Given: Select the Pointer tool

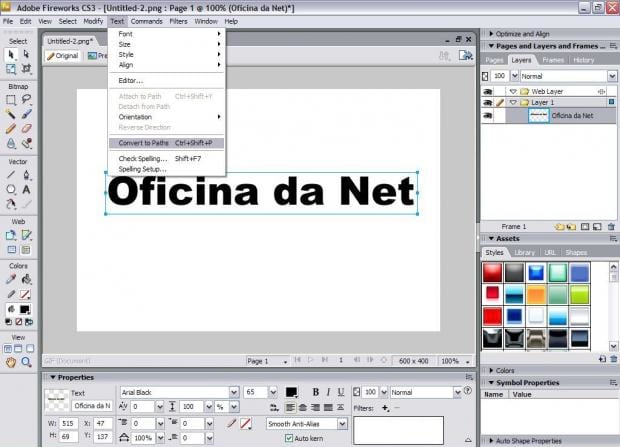Looking at the screenshot, I should [x=11, y=54].
